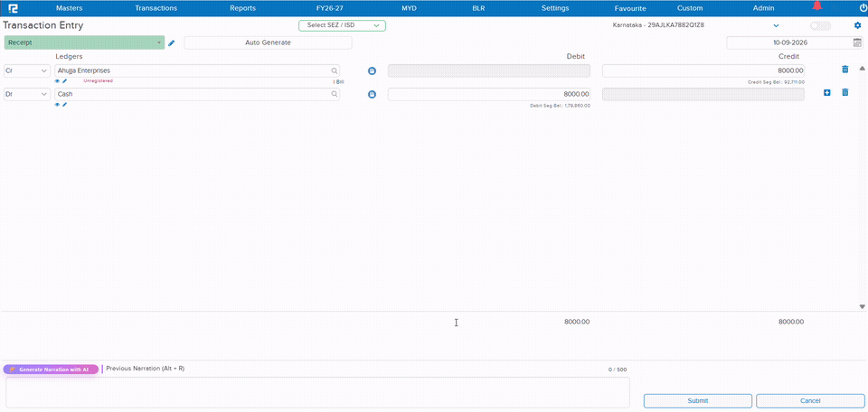Screen dimensions: 868x412
Task: Open the Masters menu
Action: pyautogui.click(x=70, y=8)
